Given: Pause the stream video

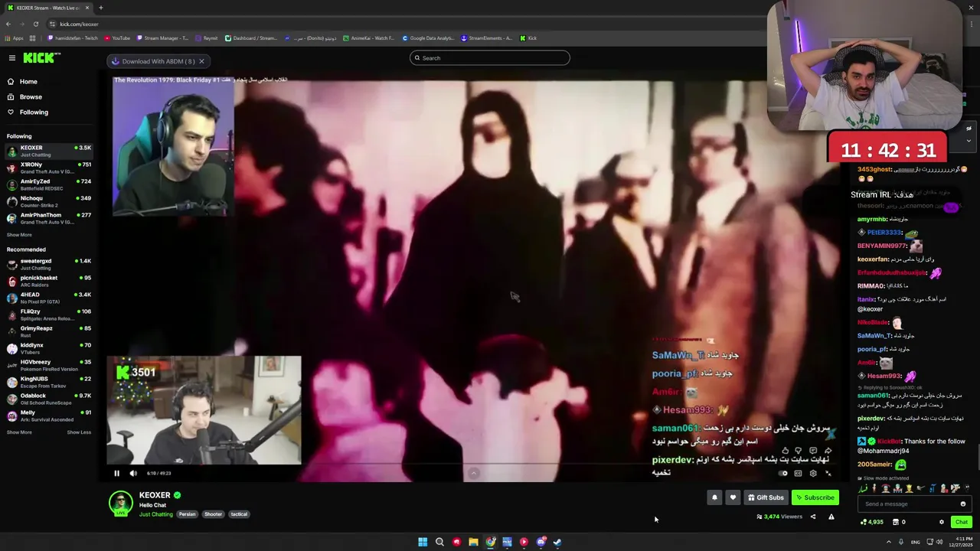Looking at the screenshot, I should tap(116, 473).
